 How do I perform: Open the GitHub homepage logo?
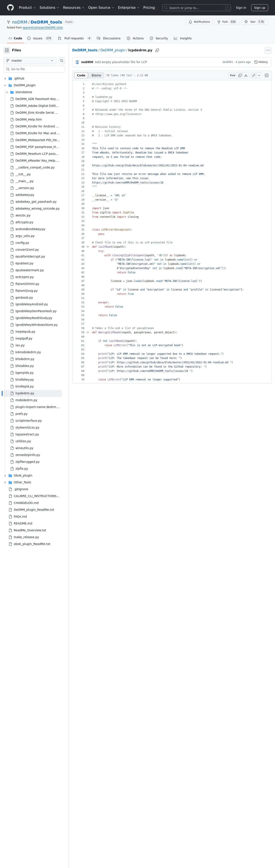tap(10, 7)
